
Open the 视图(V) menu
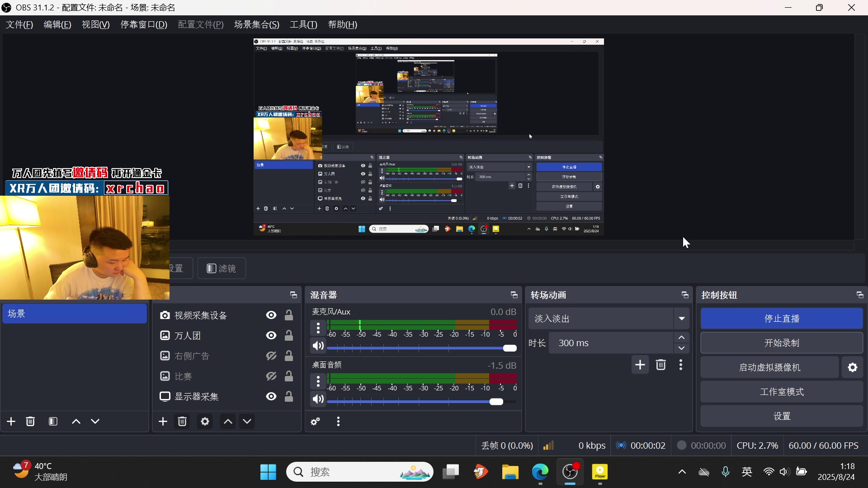95,25
